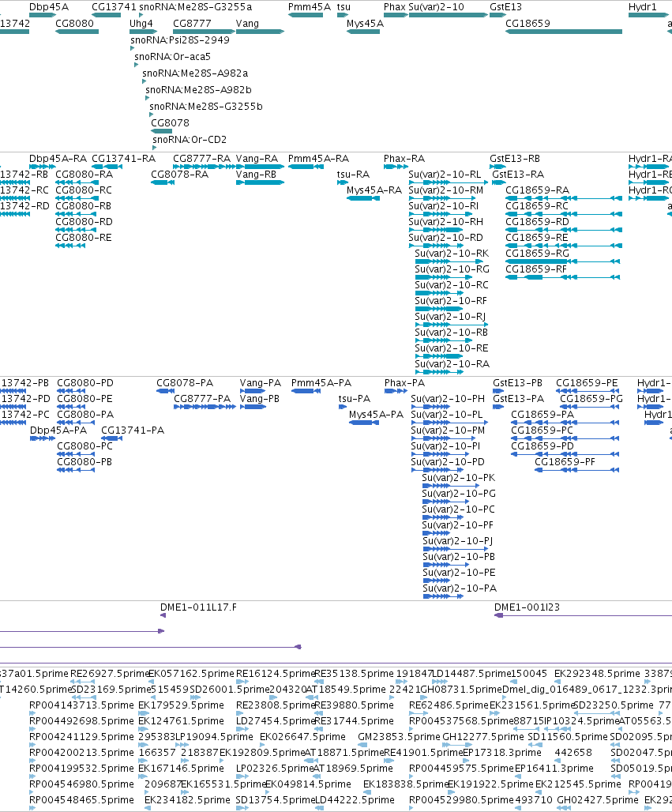Open the Su(var)2-10-RL transcript
Viewport: 672px width, 812px height.
445,175
